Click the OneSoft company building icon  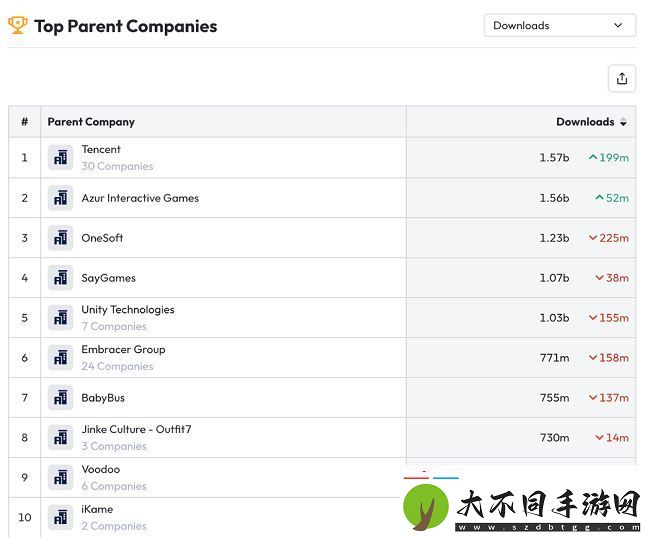[61, 238]
